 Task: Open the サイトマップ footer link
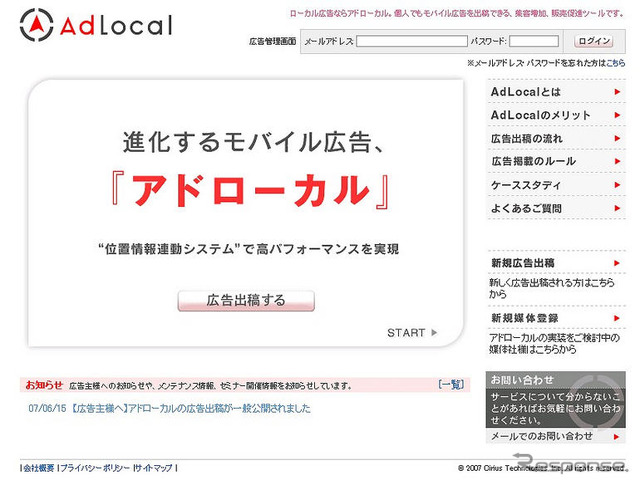[154, 468]
